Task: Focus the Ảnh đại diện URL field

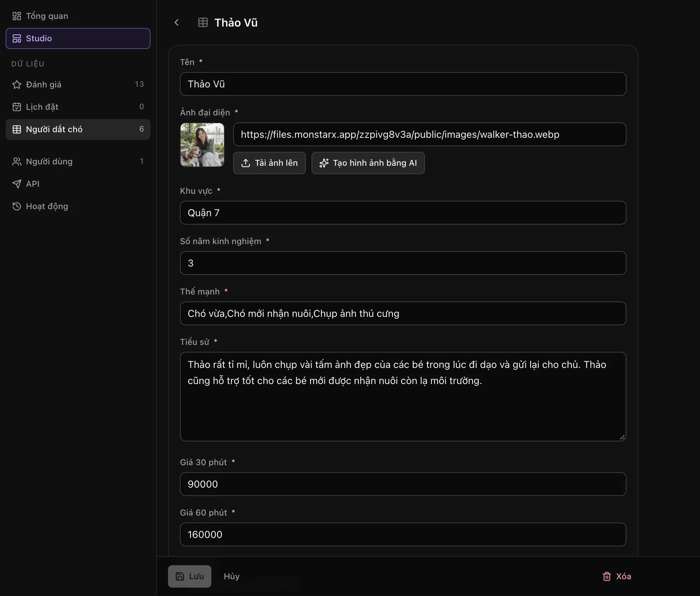Action: click(x=429, y=134)
